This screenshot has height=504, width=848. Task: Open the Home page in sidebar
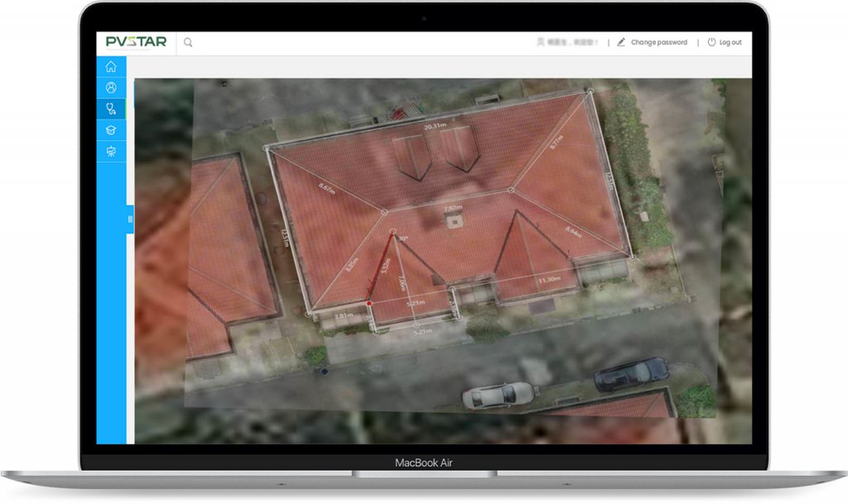pos(111,67)
